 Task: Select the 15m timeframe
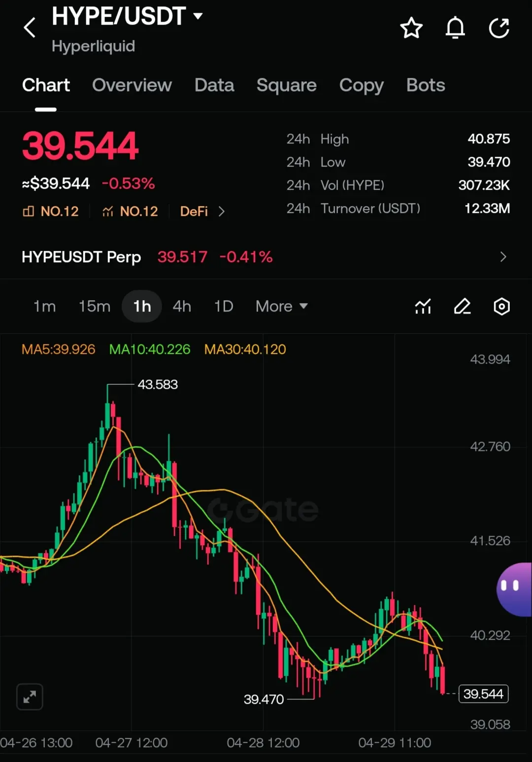95,307
